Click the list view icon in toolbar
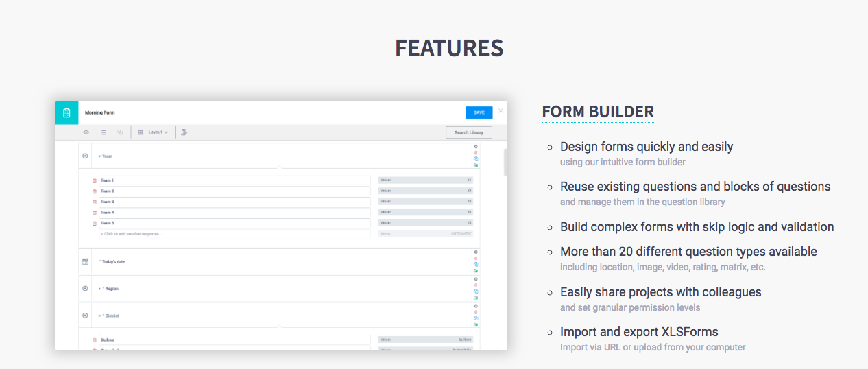This screenshot has width=868, height=369. coord(103,132)
